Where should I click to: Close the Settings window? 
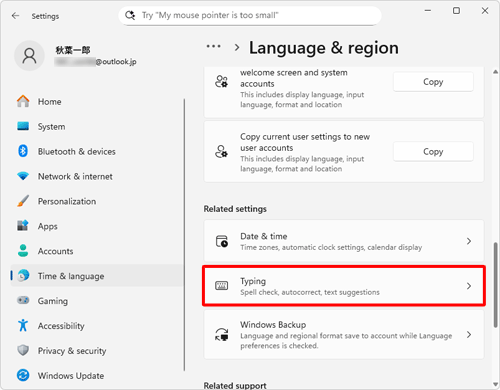click(x=485, y=11)
